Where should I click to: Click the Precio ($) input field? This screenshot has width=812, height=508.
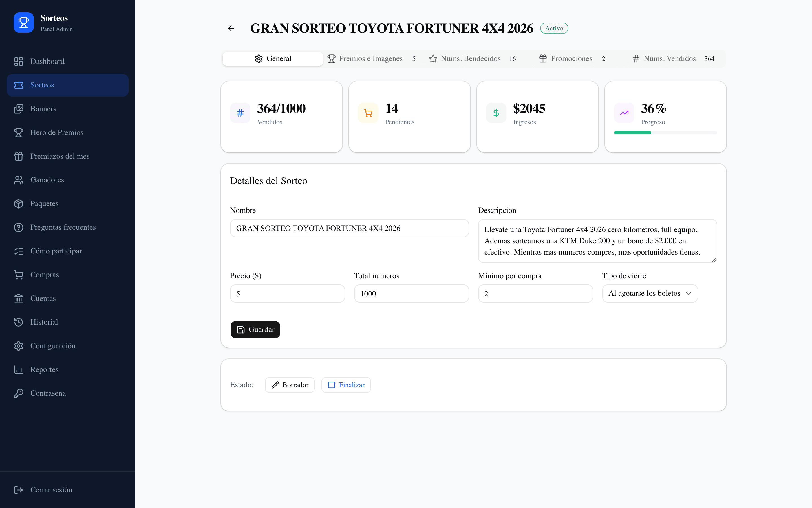tap(287, 294)
